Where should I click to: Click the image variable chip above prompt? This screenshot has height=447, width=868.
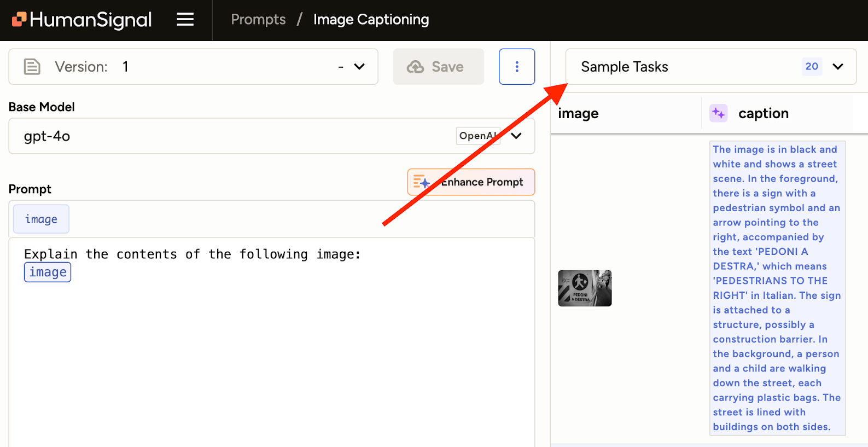[41, 219]
